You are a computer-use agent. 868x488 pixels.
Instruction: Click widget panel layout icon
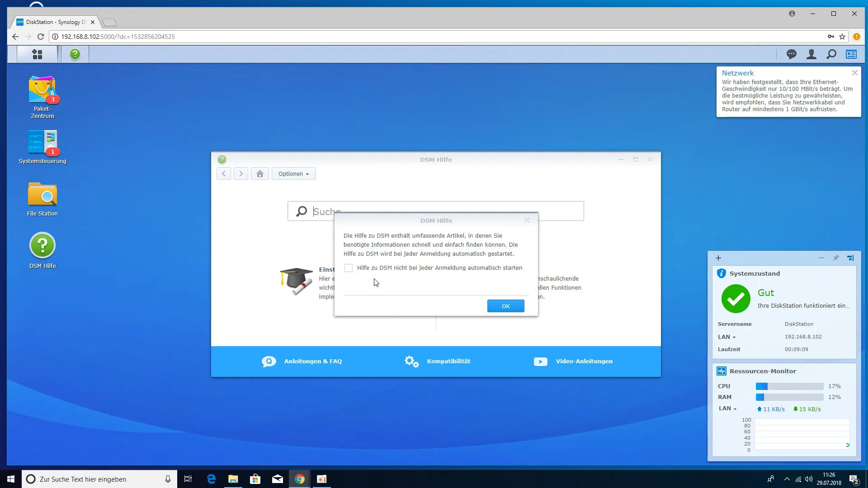coord(850,258)
